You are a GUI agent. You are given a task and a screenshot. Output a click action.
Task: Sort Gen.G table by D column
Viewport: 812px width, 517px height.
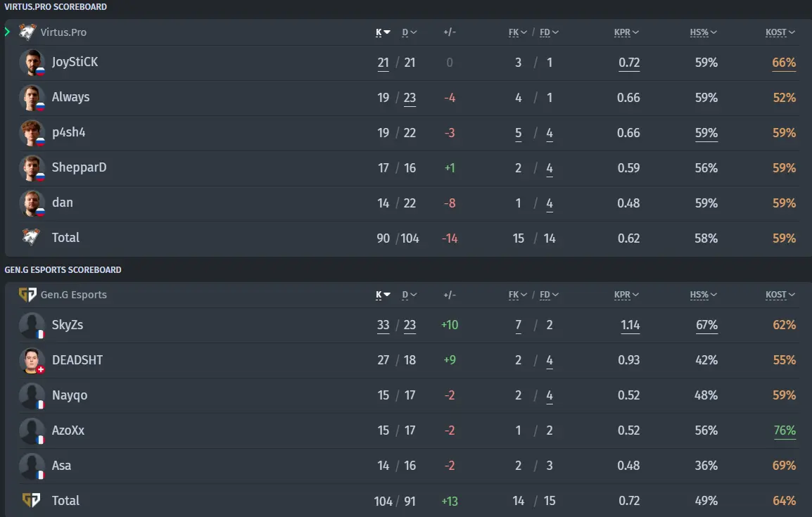(x=410, y=295)
